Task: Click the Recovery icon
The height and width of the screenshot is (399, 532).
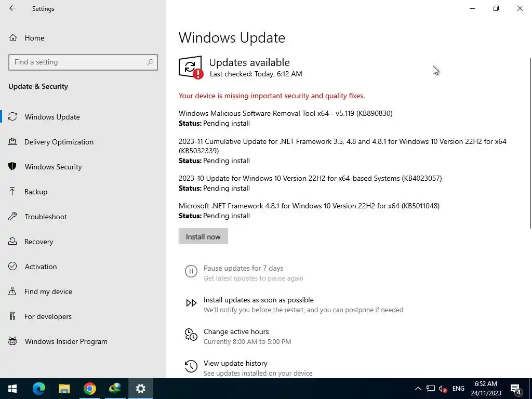Action: pyautogui.click(x=12, y=241)
